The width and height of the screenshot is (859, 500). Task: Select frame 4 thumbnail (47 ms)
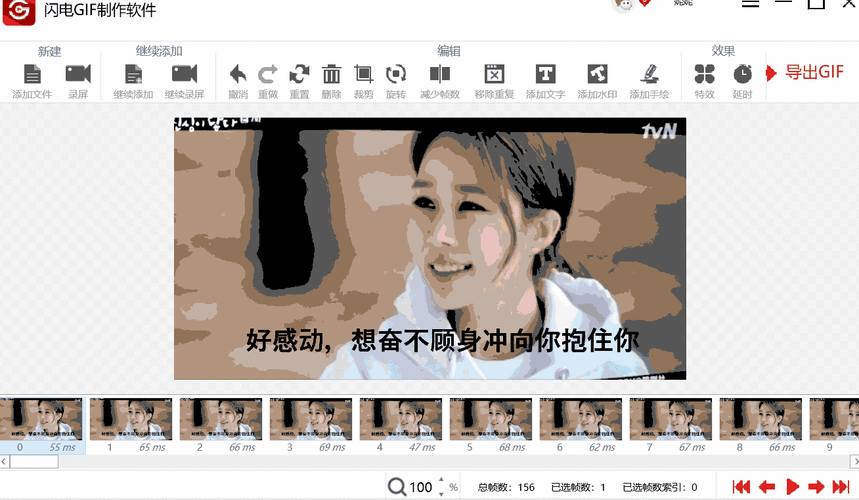(400, 419)
